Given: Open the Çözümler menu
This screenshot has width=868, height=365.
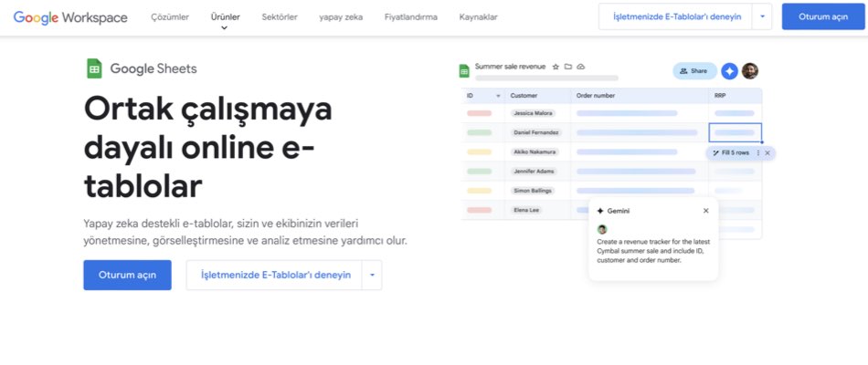Looking at the screenshot, I should pos(171,16).
